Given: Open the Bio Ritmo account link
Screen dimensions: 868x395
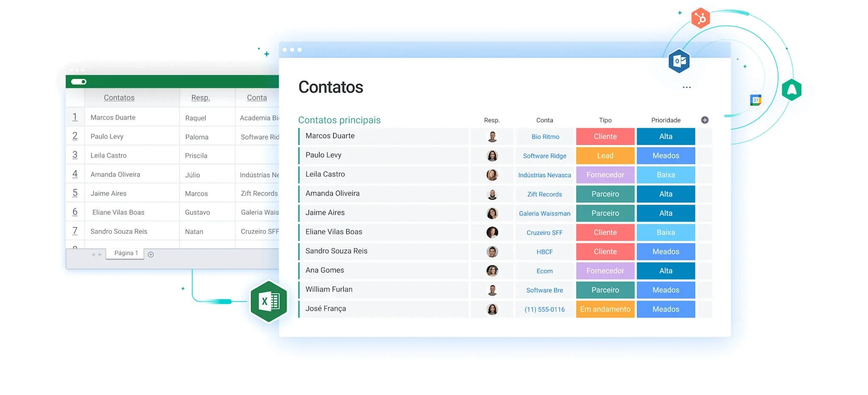Looking at the screenshot, I should [545, 136].
